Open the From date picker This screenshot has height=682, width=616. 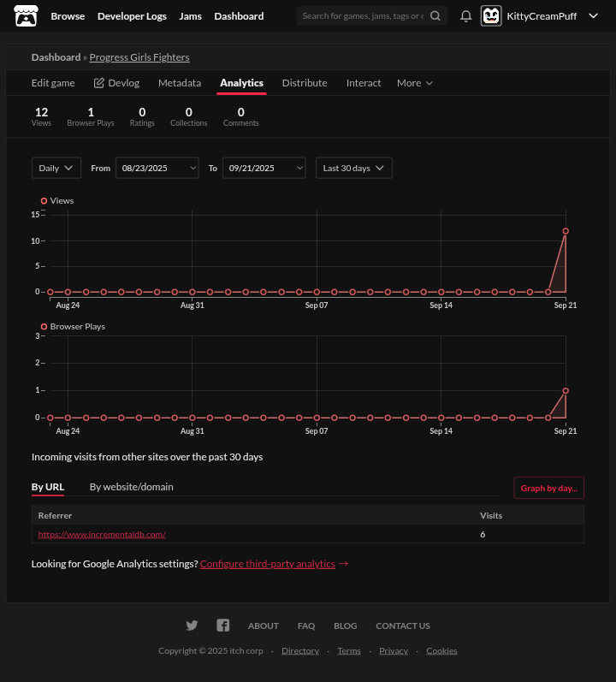[157, 168]
